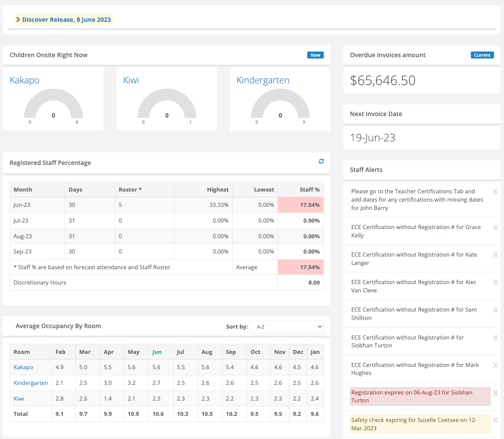Dismiss the Sam Shillson ECE alert
Image resolution: width=504 pixels, height=439 pixels.
pyautogui.click(x=495, y=310)
